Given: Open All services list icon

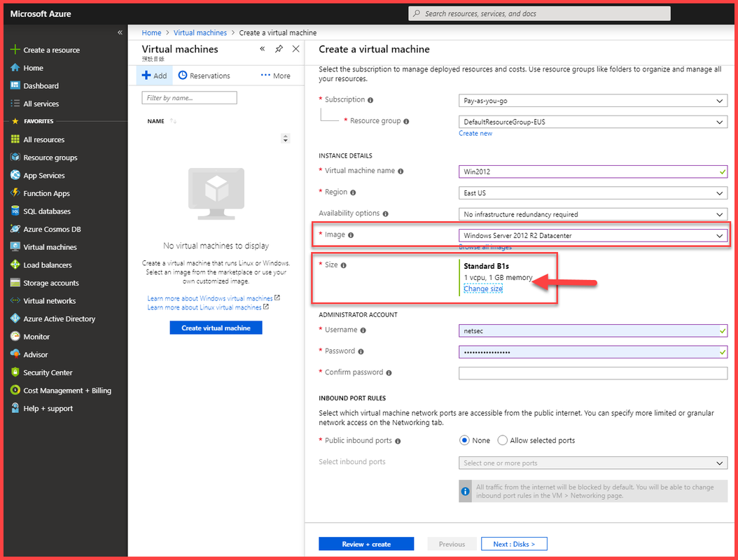Looking at the screenshot, I should tap(15, 104).
